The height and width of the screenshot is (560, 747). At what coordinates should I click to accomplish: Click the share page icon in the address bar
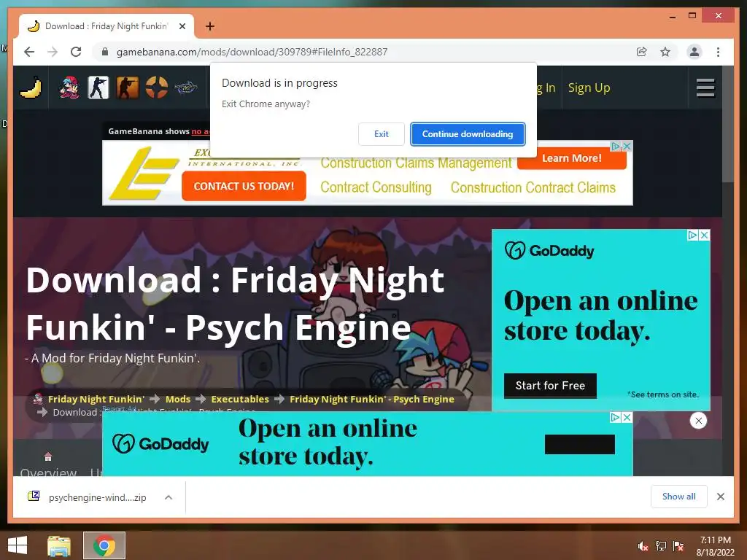(642, 52)
